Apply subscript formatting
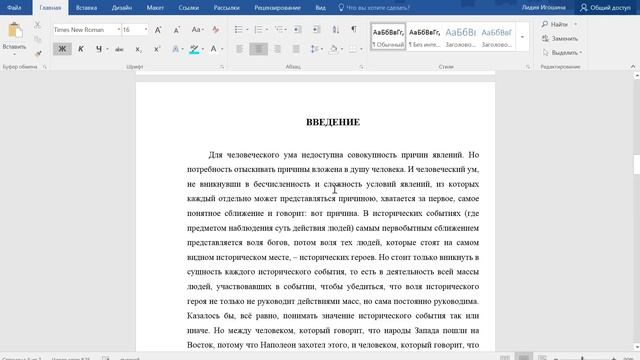This screenshot has width=640, height=360. 138,49
